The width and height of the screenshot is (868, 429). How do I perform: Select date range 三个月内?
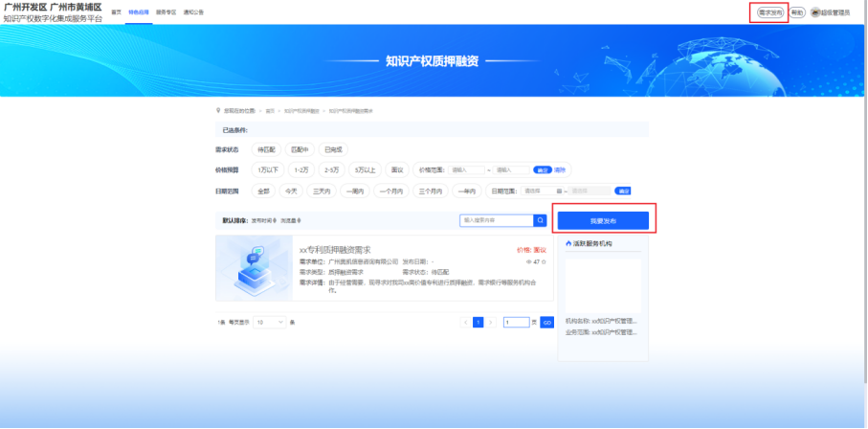[430, 192]
